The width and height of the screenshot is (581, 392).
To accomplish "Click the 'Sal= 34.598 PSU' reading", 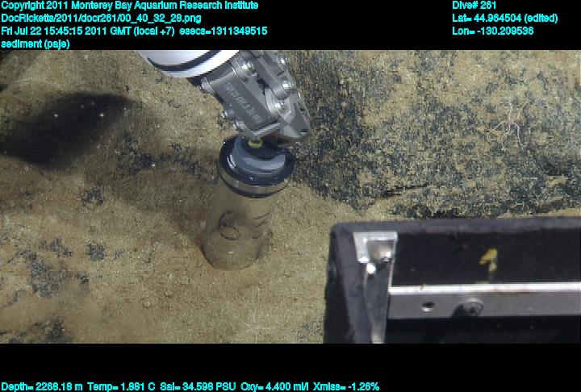I will click(x=198, y=387).
